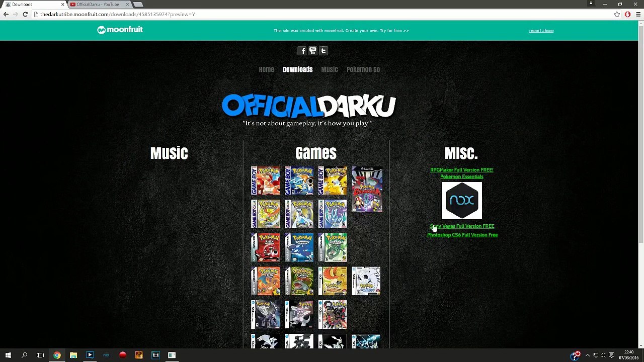Select the Pokemon Silver game cover
Viewport: 644px width, 362px height.
coord(299,214)
